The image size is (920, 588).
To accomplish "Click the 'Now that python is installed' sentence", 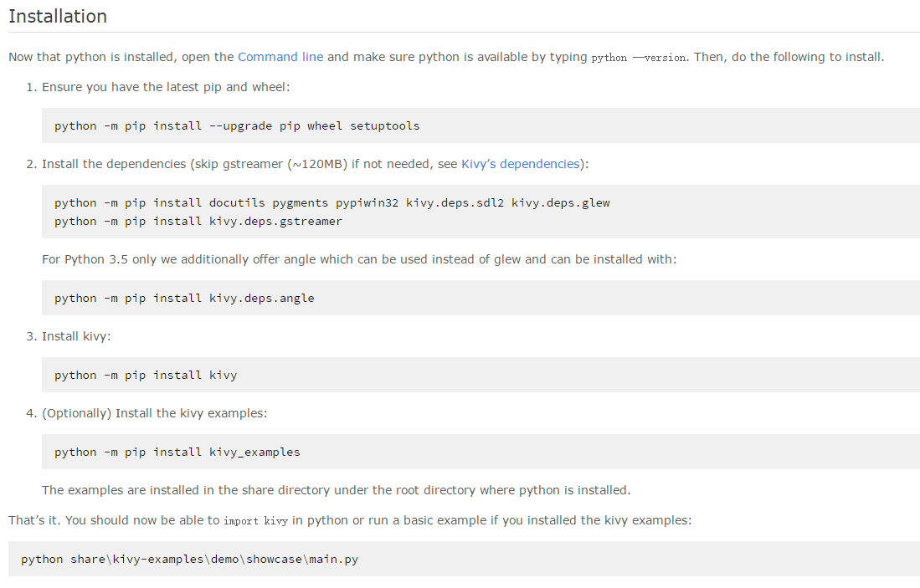I will coord(121,57).
